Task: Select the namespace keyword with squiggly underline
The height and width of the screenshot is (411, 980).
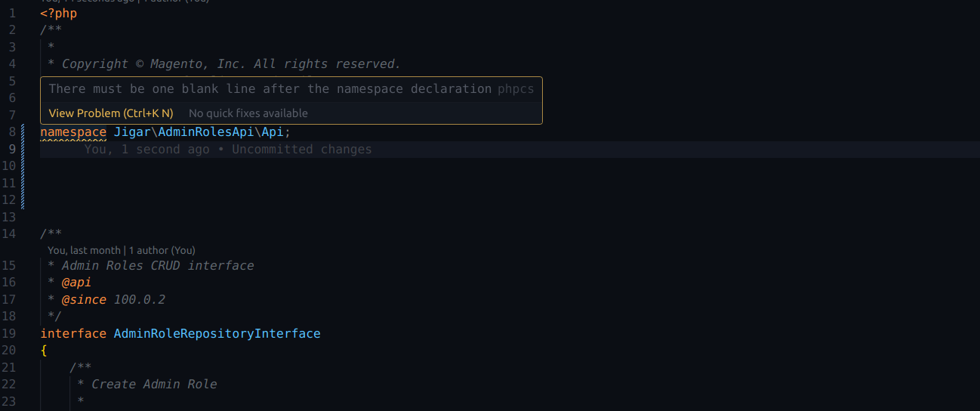Action: pyautogui.click(x=73, y=132)
